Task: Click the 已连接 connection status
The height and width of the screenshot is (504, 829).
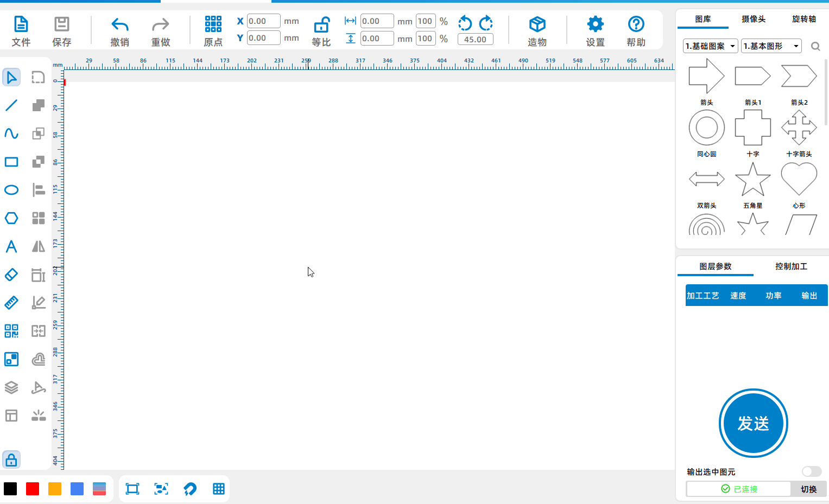Action: (x=739, y=489)
